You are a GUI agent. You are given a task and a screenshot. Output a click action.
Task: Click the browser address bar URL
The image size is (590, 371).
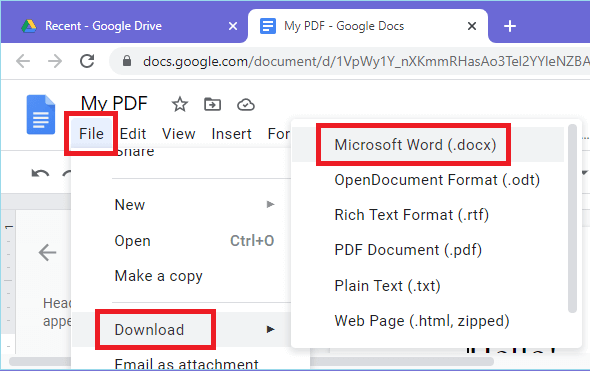tap(366, 61)
